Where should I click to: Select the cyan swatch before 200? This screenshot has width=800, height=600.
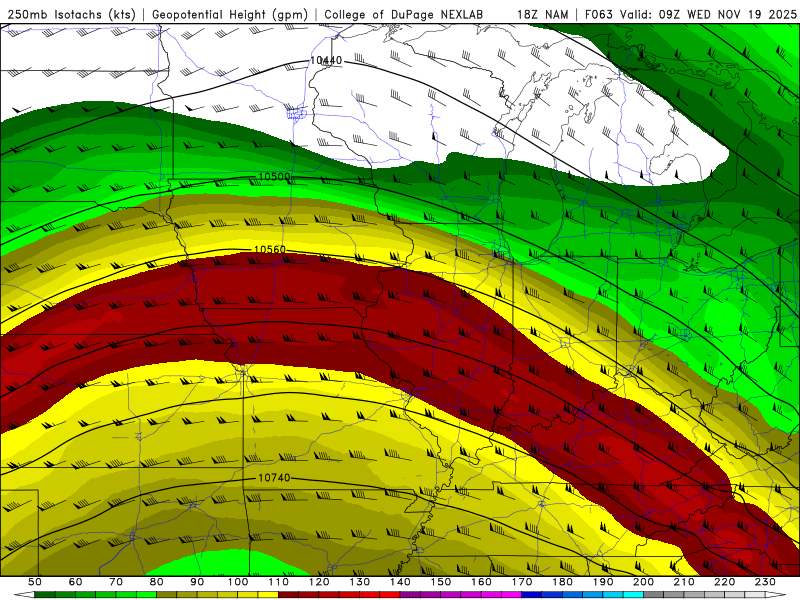coord(633,595)
